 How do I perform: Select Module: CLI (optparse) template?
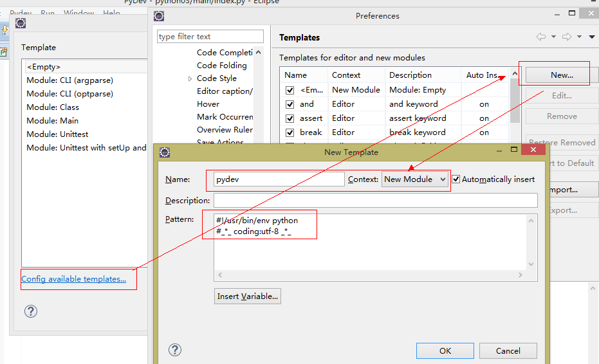coord(70,94)
